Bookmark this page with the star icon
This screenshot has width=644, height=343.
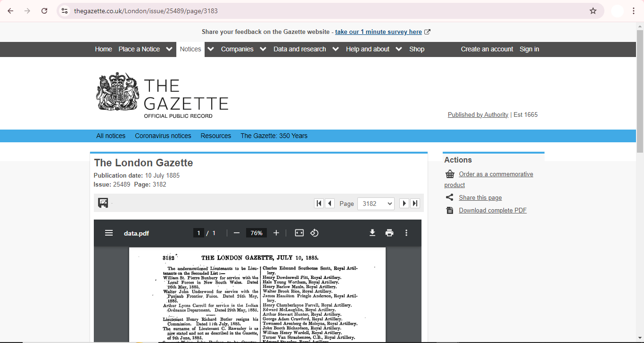[593, 11]
